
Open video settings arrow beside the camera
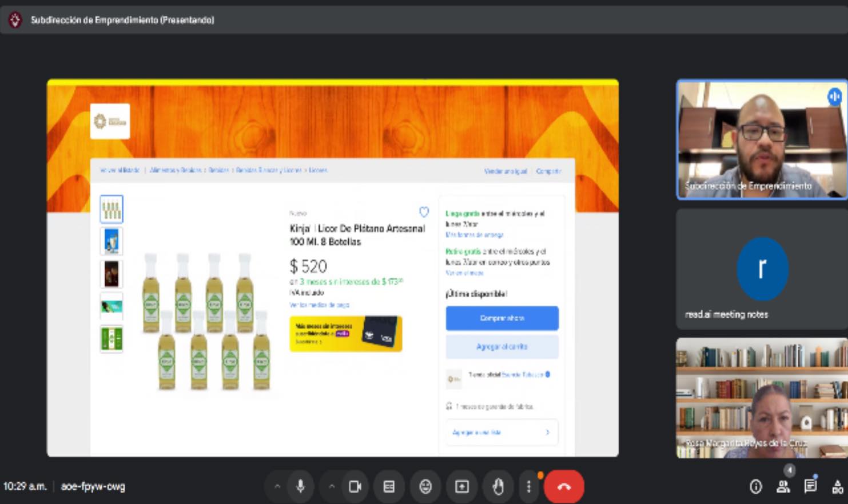(x=332, y=486)
